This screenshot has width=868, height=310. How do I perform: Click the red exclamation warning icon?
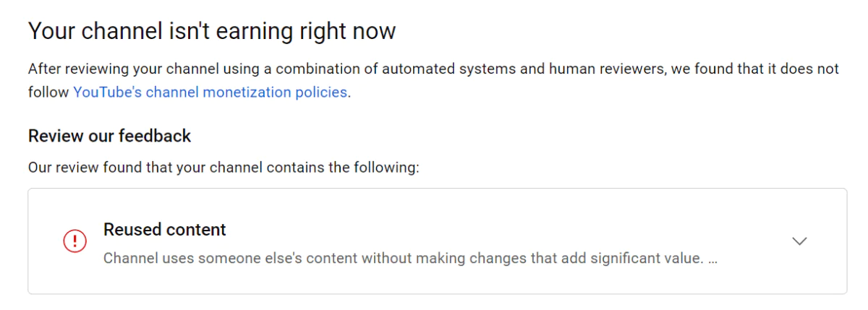[75, 241]
